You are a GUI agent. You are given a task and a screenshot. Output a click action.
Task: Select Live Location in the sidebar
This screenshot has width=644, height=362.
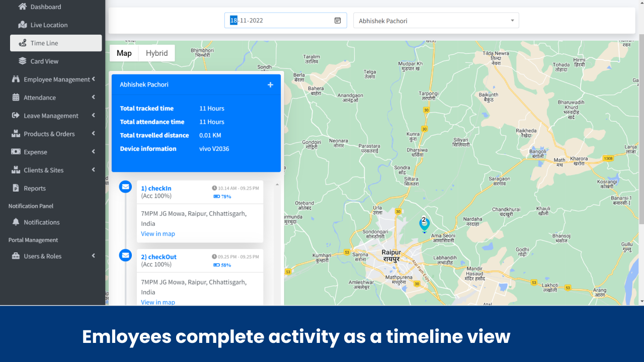tap(48, 25)
